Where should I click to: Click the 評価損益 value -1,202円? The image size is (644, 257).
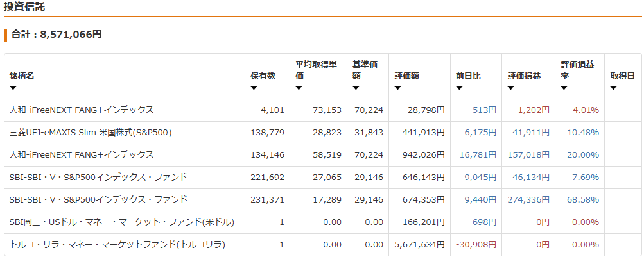click(x=532, y=110)
